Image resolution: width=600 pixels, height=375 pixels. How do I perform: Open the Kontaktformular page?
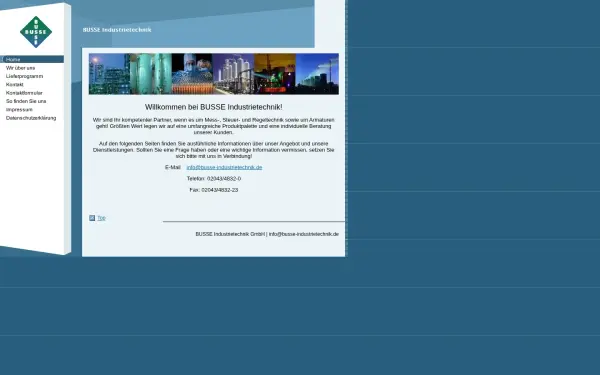click(x=24, y=93)
